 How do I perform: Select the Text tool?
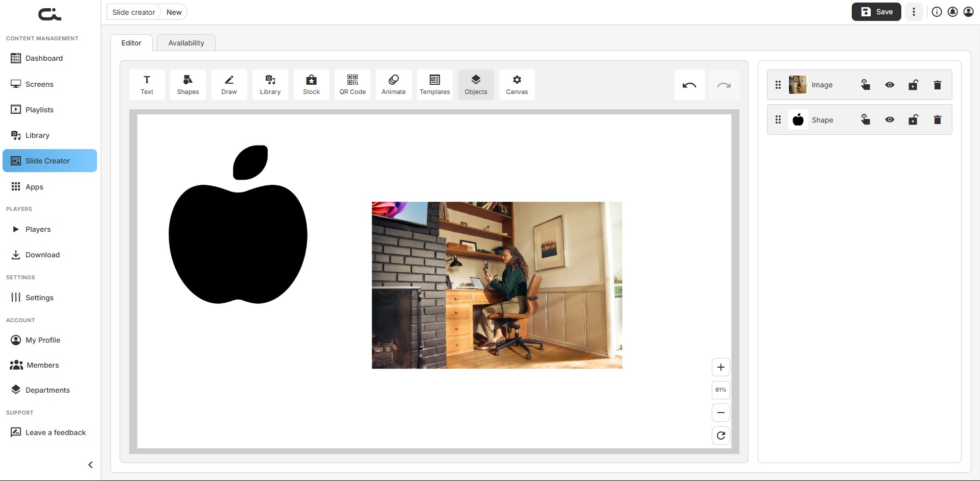[147, 85]
